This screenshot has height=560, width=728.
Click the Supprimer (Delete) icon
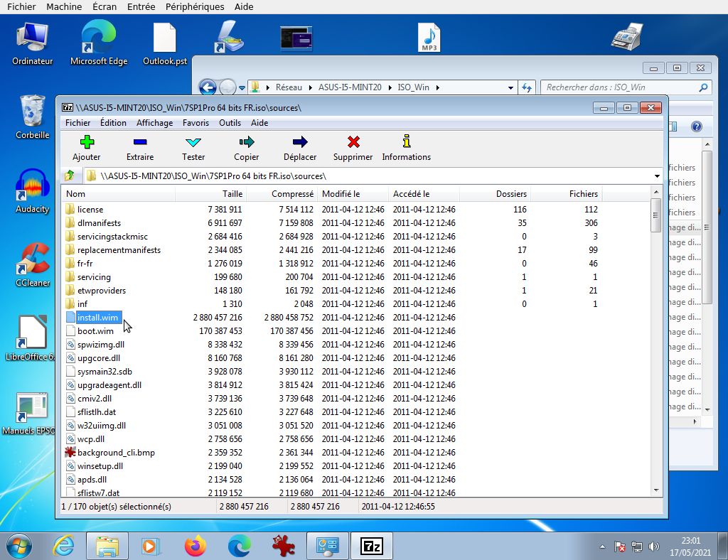pos(353,147)
